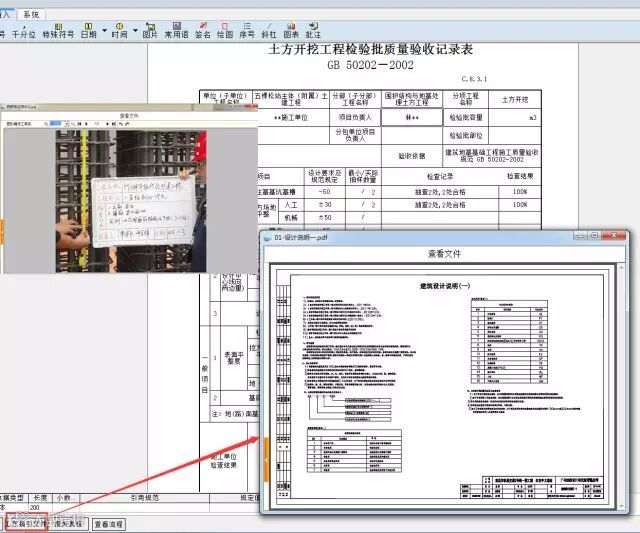This screenshot has width=640, height=533.
Task: Click the 验收依据 label cell
Action: [412, 156]
